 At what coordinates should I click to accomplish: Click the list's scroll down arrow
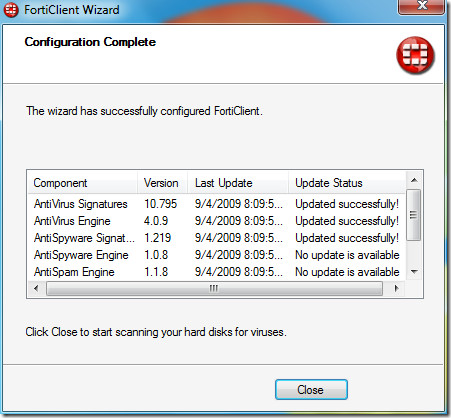(x=414, y=272)
